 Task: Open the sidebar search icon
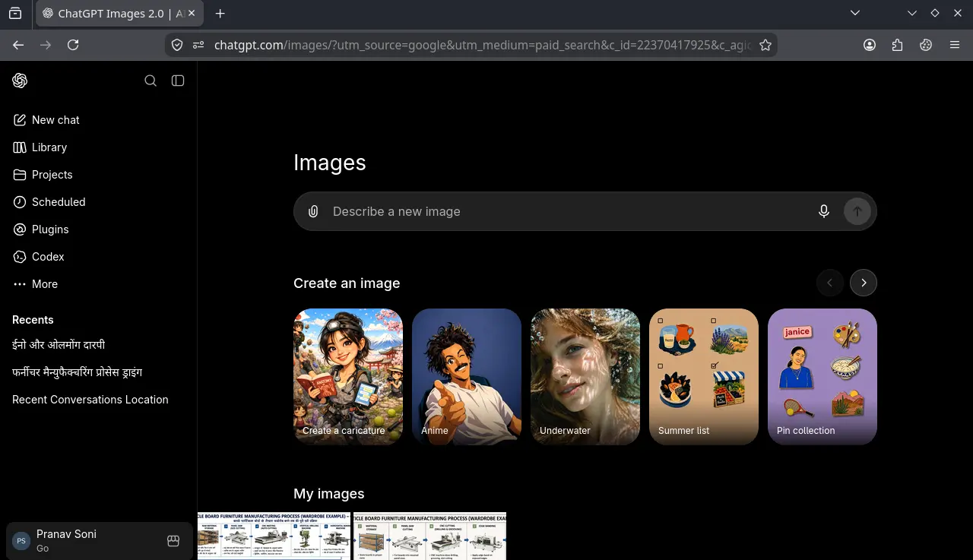151,81
